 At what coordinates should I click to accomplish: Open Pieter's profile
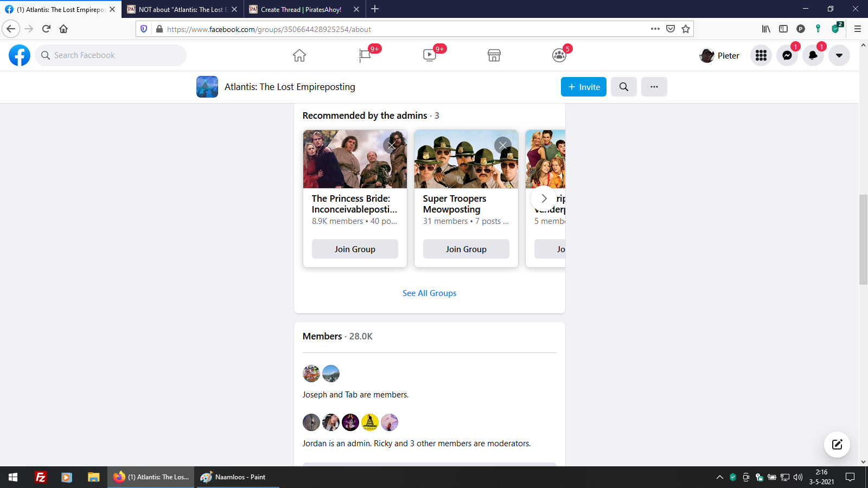719,55
